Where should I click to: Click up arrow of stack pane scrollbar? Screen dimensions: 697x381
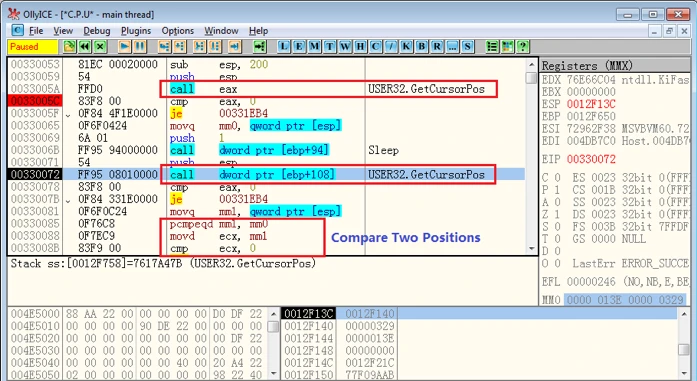(684, 314)
